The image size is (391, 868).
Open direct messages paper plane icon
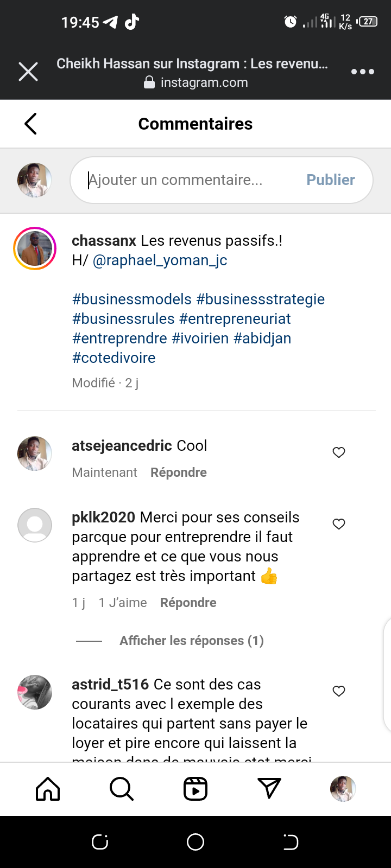point(269,789)
